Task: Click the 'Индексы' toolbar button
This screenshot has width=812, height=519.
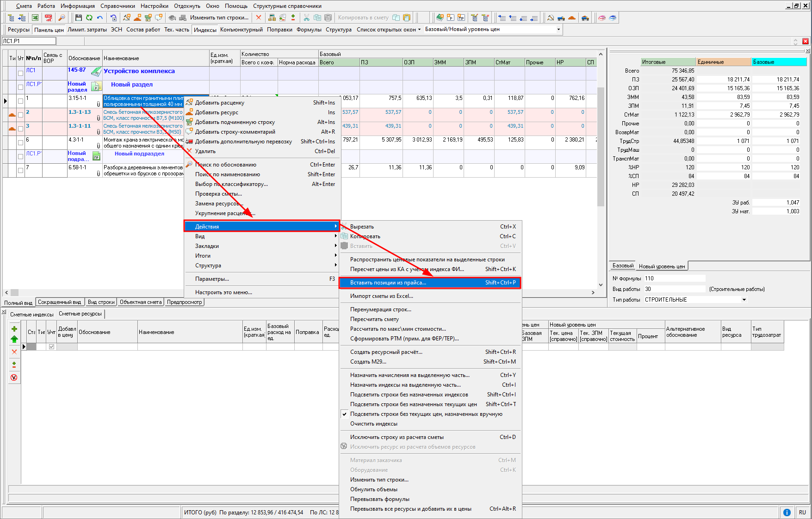Action: tap(205, 30)
